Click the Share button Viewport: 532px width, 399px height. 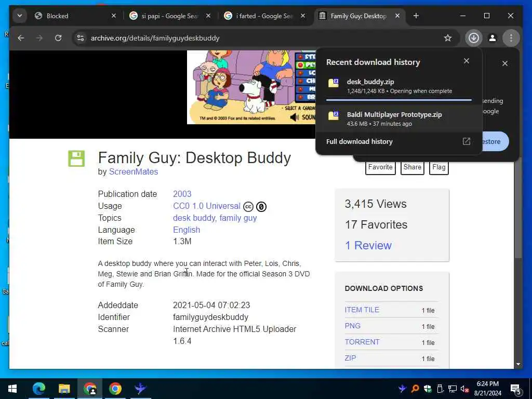[412, 167]
